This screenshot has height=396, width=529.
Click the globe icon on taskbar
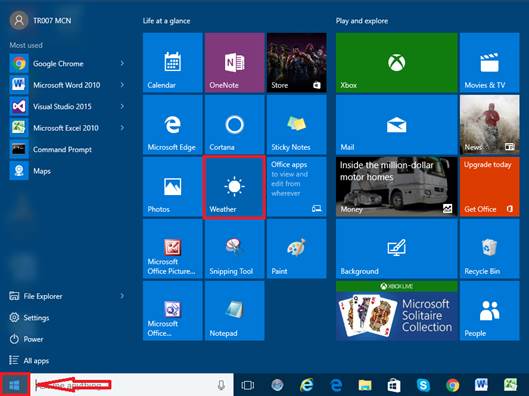click(277, 385)
